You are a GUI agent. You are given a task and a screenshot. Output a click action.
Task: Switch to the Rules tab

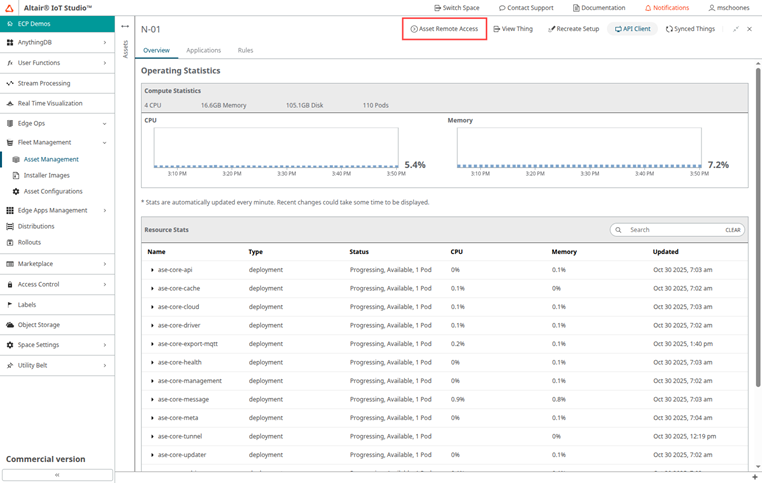tap(245, 50)
